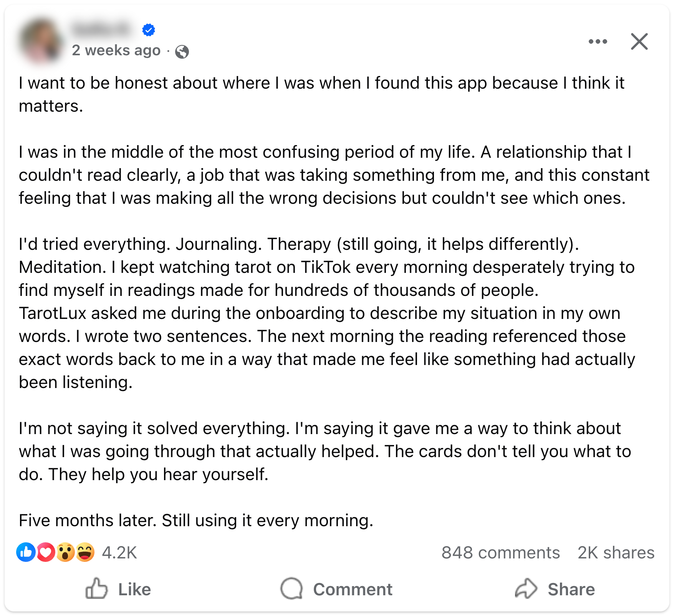The image size is (674, 616).
Task: Click the Comment button
Action: (x=336, y=589)
